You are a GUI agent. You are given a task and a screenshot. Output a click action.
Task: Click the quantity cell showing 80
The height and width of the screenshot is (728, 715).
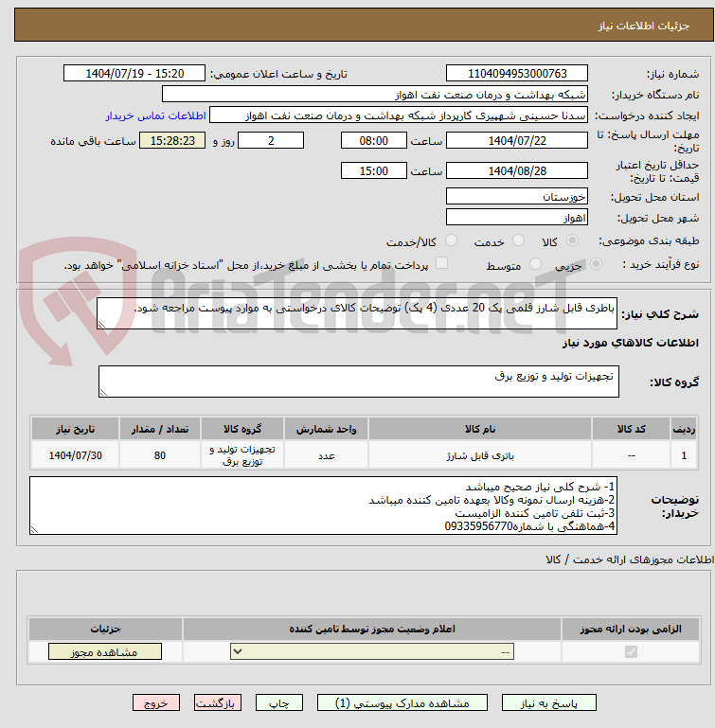(160, 455)
